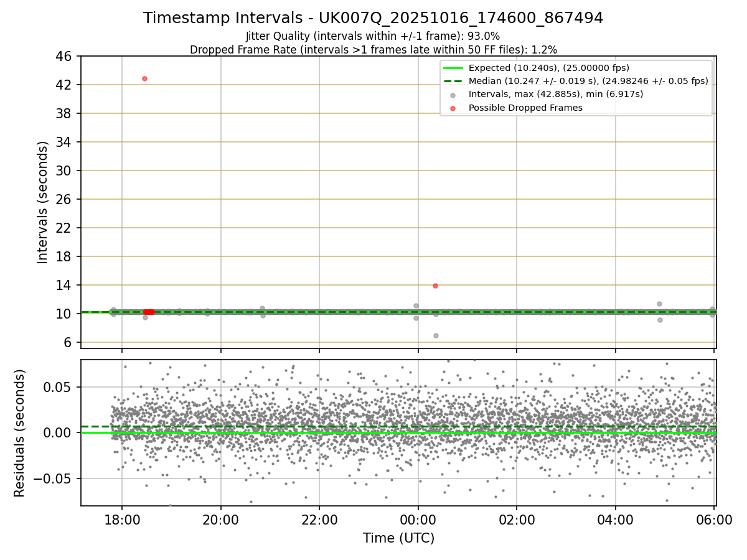Click the "Jitter Quality" 93.0% subtitle line
The image size is (747, 560).
tap(373, 37)
